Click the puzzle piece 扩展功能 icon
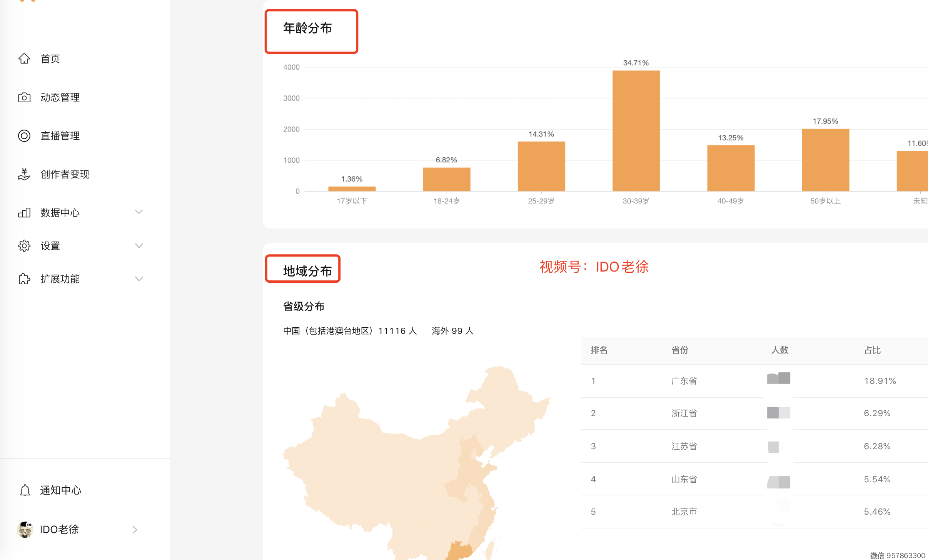Viewport: 928px width, 560px height. pos(24,279)
